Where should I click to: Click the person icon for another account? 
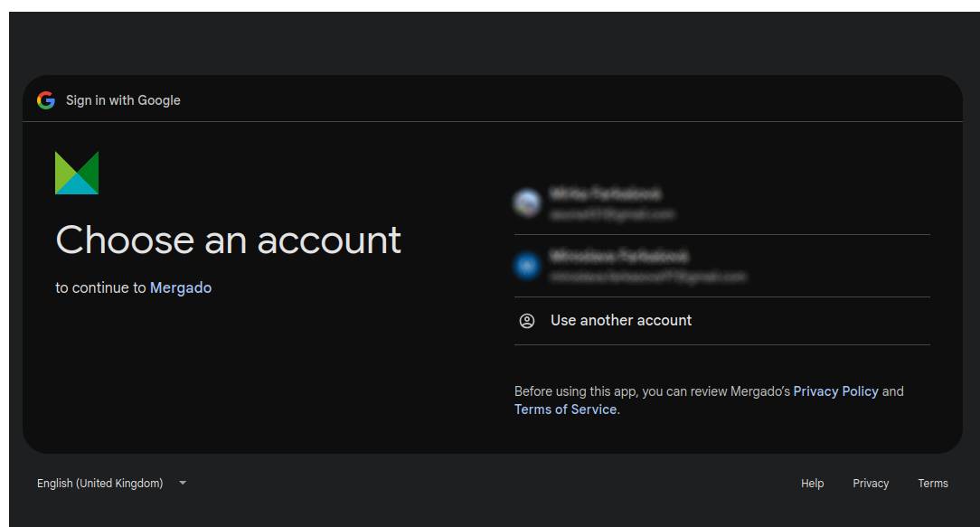(527, 321)
